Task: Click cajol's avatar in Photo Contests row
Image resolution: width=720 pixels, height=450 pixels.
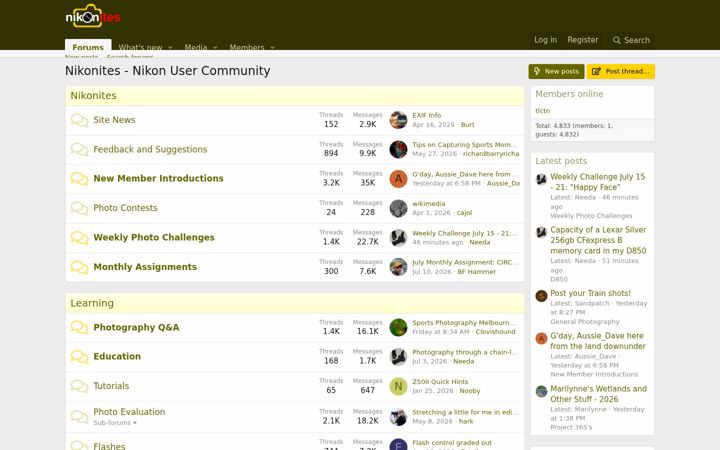Action: coord(398,208)
